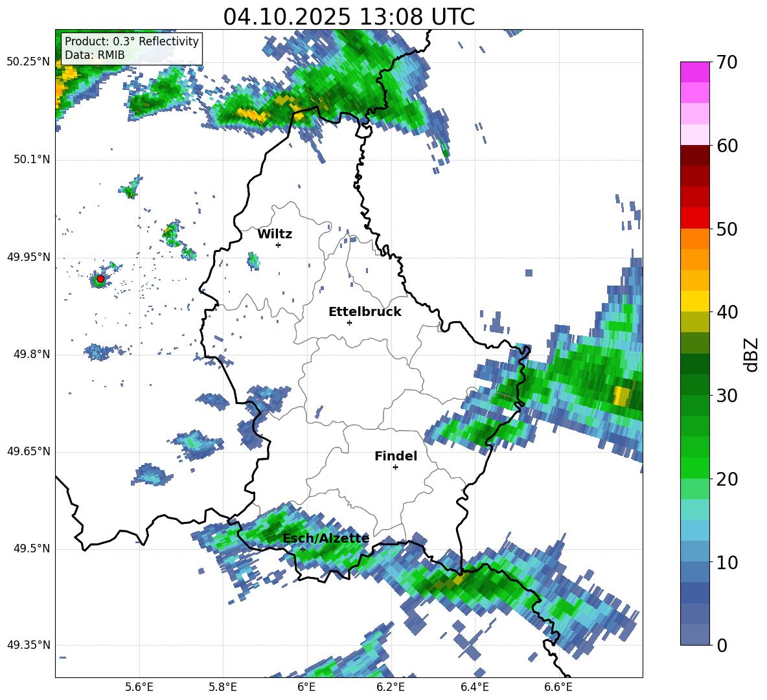
Task: Click the Wiltz location cross marker
Action: [279, 245]
